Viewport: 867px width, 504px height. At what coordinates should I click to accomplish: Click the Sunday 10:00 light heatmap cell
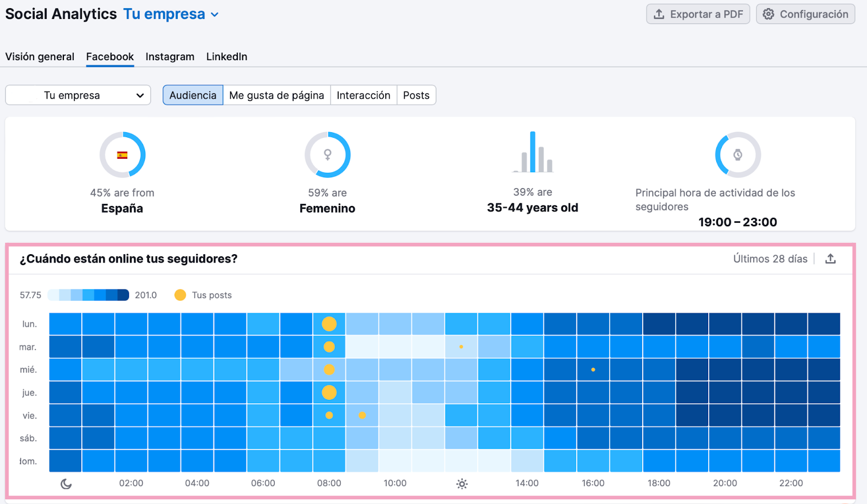click(x=395, y=461)
